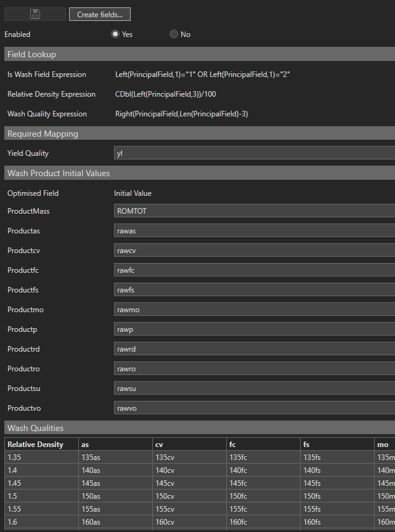395x532 pixels.
Task: Click the Field Lookup section header
Action: (x=197, y=54)
